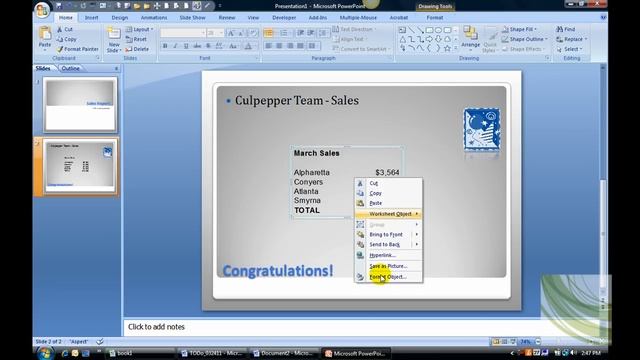Toggle Bullets list button
The width and height of the screenshot is (640, 360).
coord(269,33)
